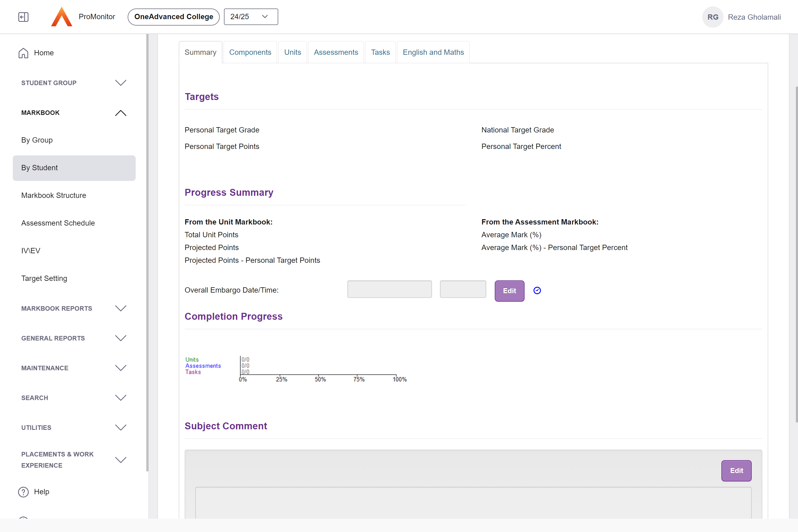Click the Home house icon

(x=23, y=53)
